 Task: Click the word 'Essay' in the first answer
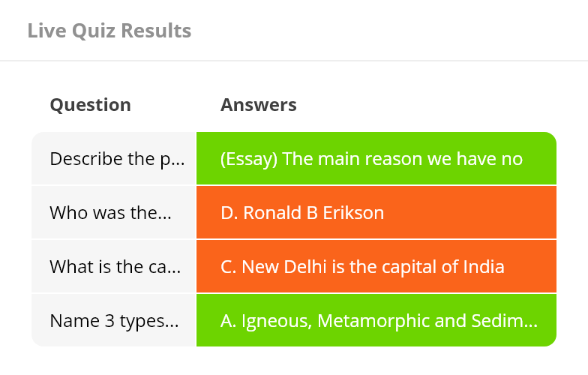[249, 159]
